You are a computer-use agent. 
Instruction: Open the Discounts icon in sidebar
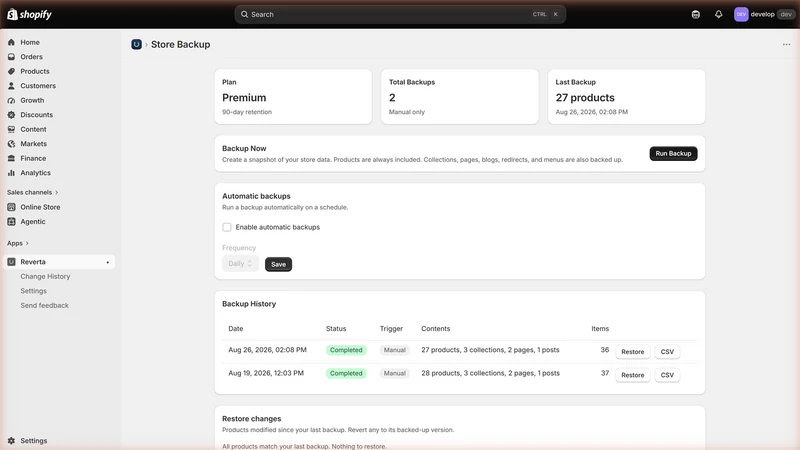[11, 115]
